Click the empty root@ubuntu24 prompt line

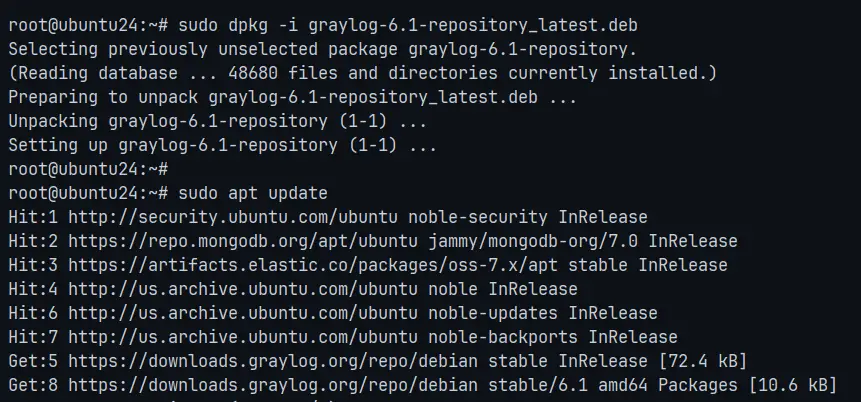tap(88, 169)
